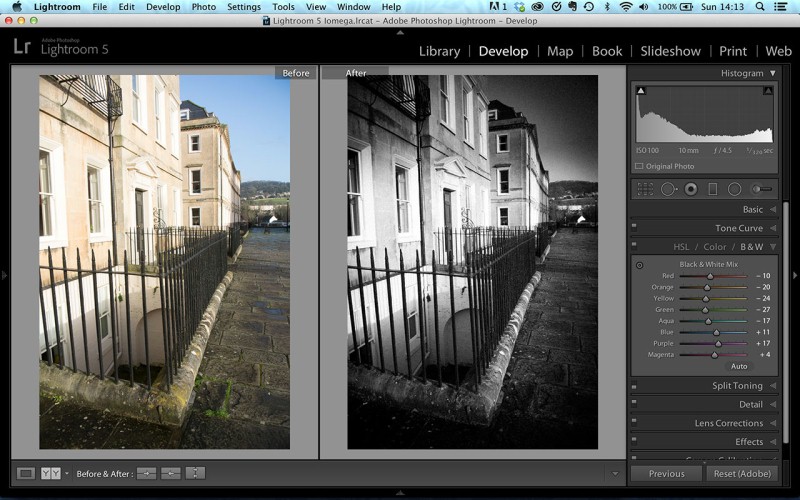Open the Photo menu
Viewport: 800px width, 500px height.
(x=204, y=7)
